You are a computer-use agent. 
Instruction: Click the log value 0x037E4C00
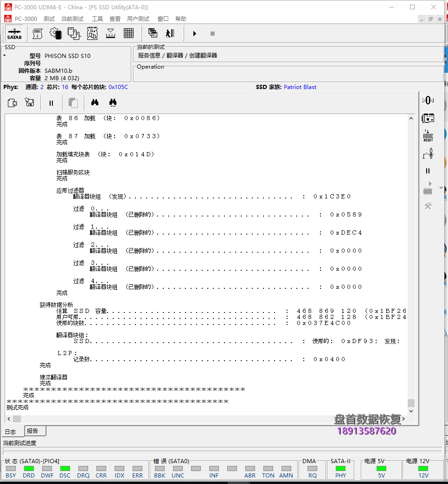click(324, 323)
